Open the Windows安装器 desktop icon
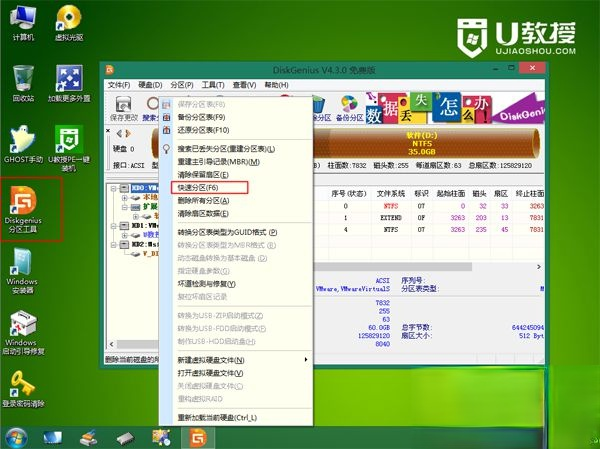The width and height of the screenshot is (600, 449). [22, 271]
